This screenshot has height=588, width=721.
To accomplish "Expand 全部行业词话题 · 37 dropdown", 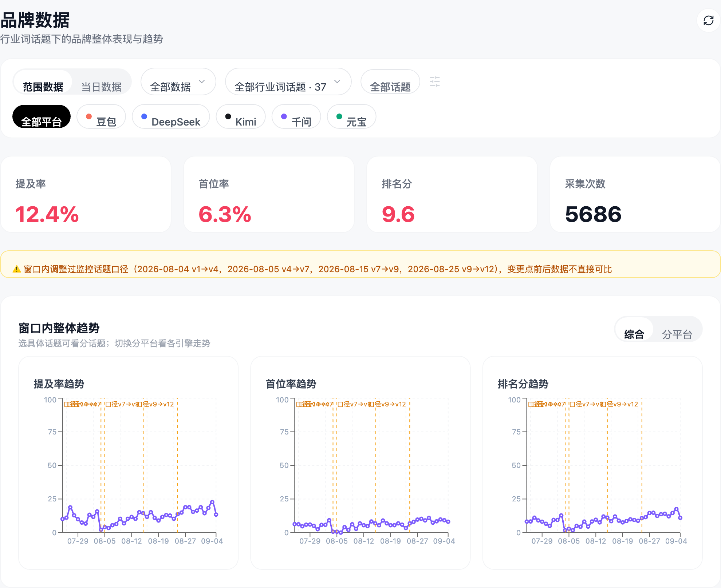I will click(288, 82).
